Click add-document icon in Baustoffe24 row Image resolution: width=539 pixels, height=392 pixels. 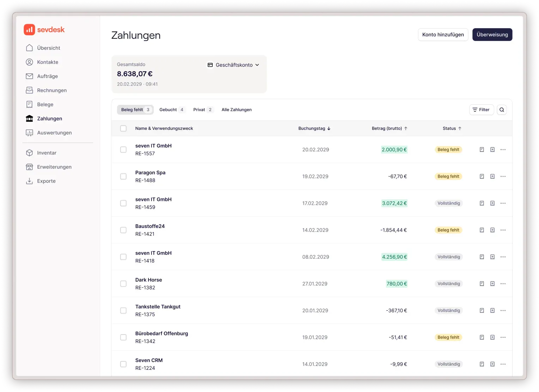click(492, 230)
